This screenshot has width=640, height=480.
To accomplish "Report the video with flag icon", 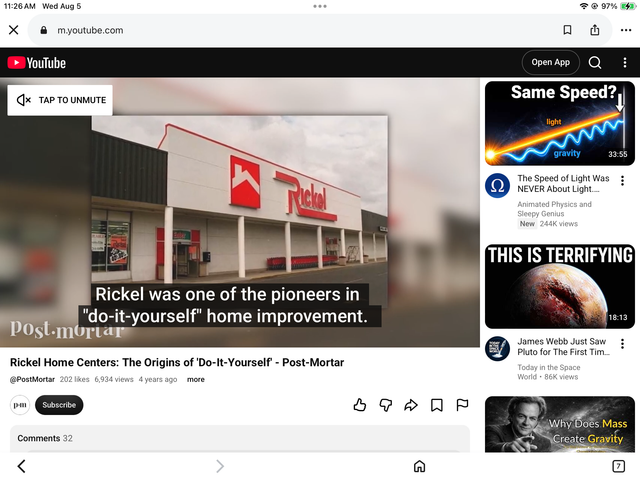I will click(462, 405).
